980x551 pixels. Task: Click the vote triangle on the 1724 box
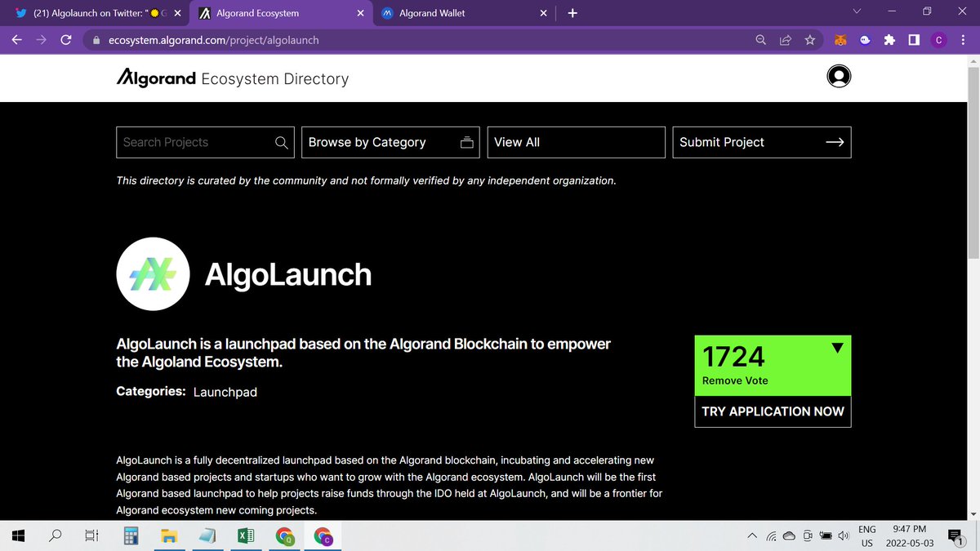coord(837,348)
